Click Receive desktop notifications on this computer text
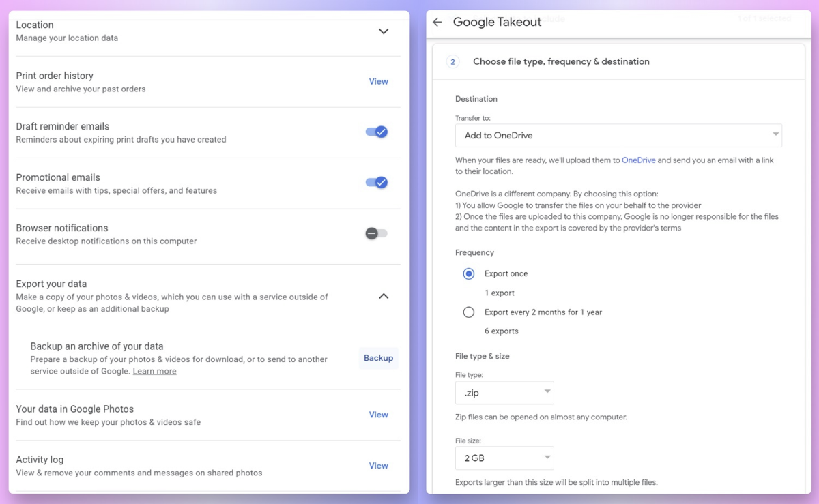This screenshot has width=819, height=504. click(106, 241)
